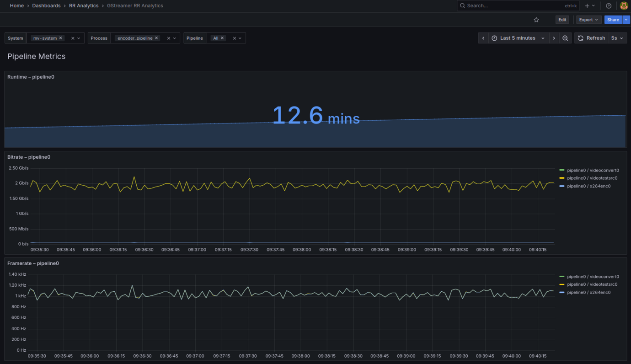Click the Refresh dashboard button
This screenshot has width=631, height=364.
[x=591, y=38]
